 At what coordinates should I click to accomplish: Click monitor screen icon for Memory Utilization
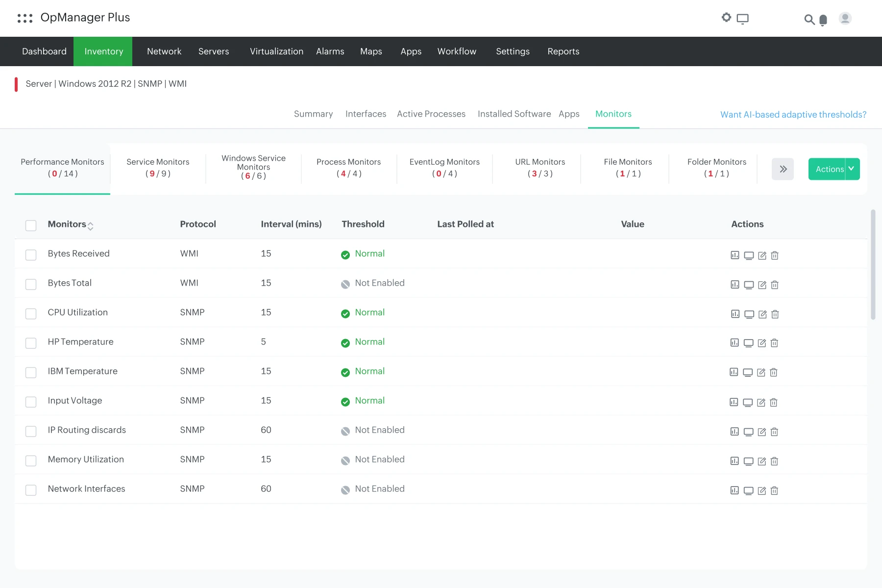pos(748,461)
